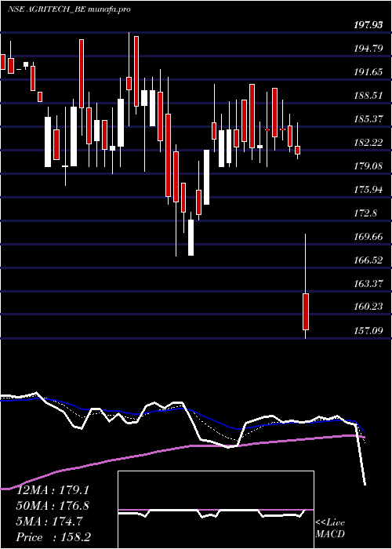Select the 172.8 price axis label
The height and width of the screenshot is (549, 392).
pyautogui.click(x=365, y=213)
